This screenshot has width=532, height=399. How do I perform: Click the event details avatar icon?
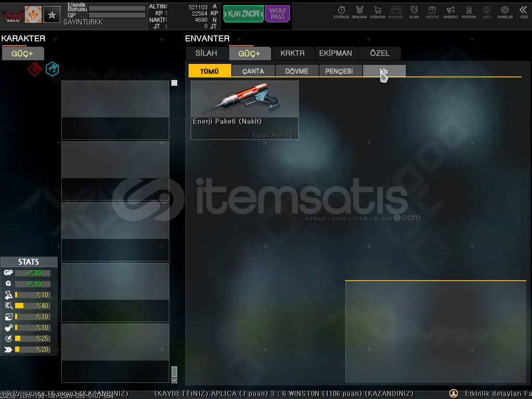coord(454,393)
